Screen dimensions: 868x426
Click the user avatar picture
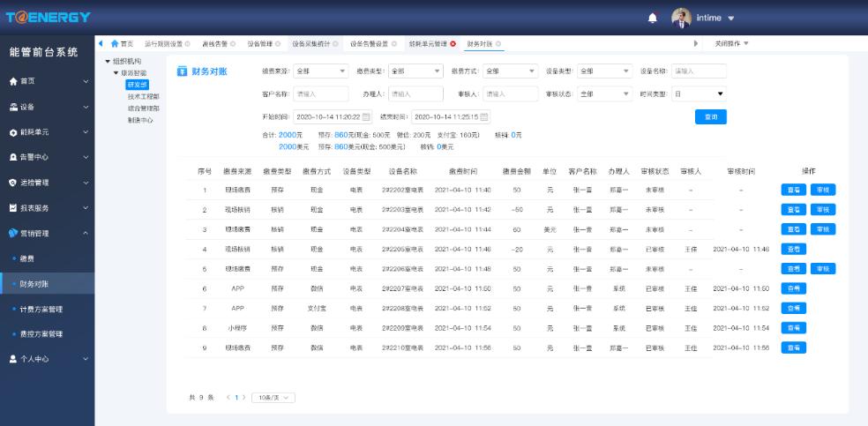pos(682,18)
